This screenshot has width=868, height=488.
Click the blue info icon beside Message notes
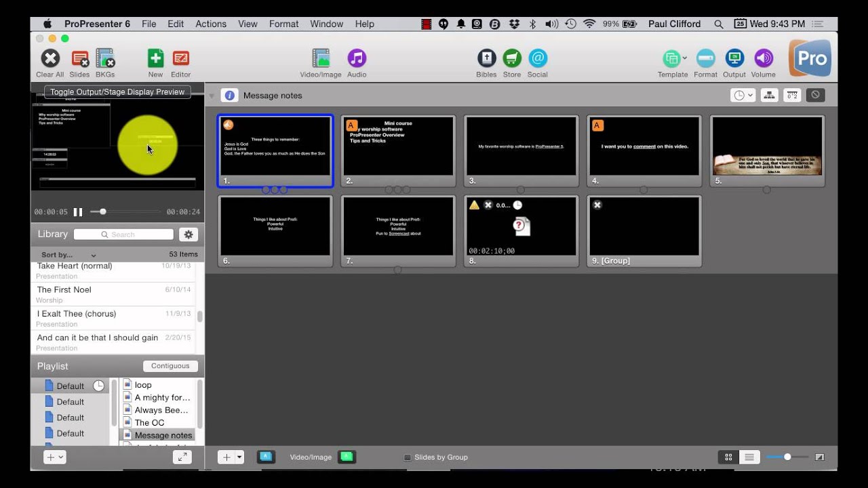click(229, 96)
